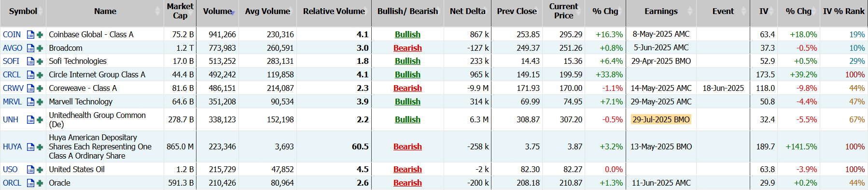
Task: Click the green plus icon for AVGO
Action: [x=40, y=48]
